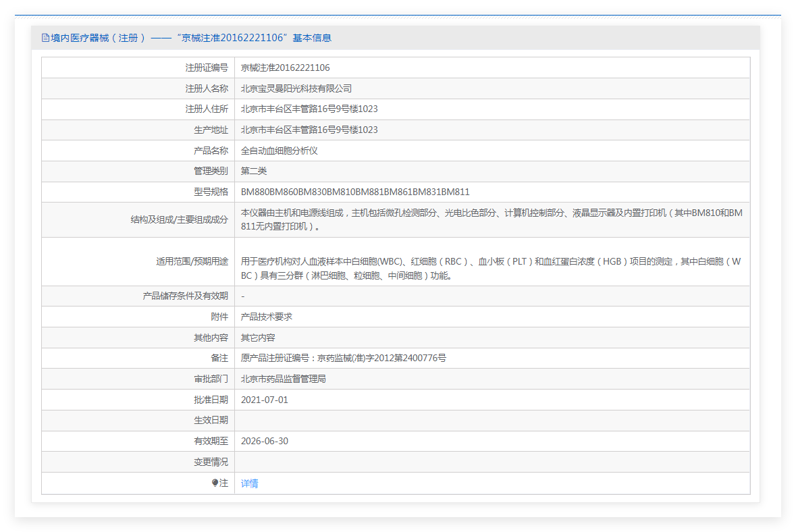Click expiry date 2026-06-30
796x532 pixels.
265,441
